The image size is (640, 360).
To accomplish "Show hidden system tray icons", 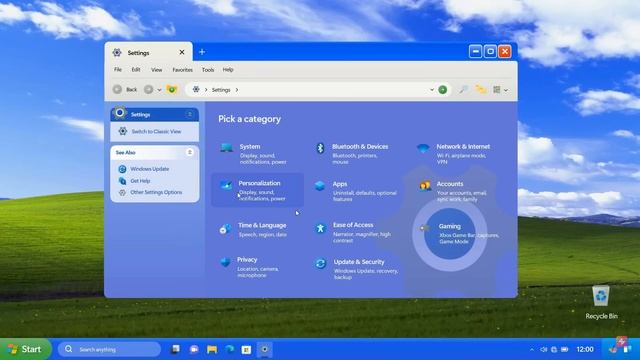I will (532, 349).
